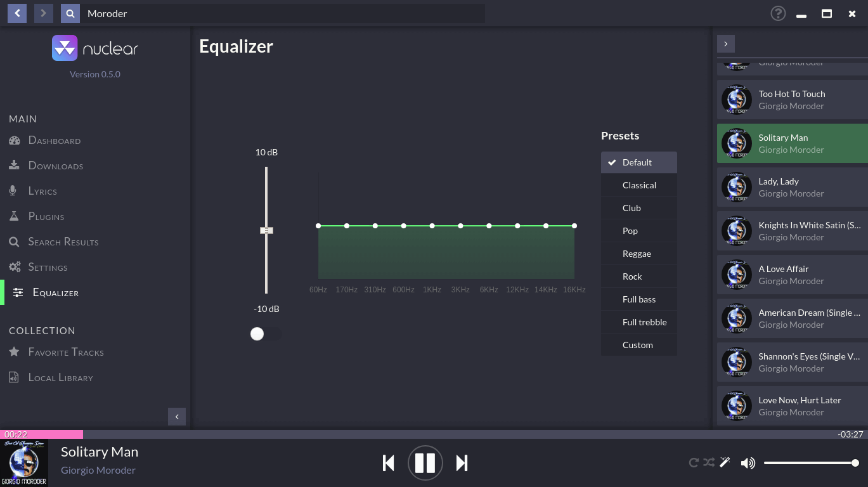The width and height of the screenshot is (868, 487).
Task: Select the Full bass preset
Action: 639,299
